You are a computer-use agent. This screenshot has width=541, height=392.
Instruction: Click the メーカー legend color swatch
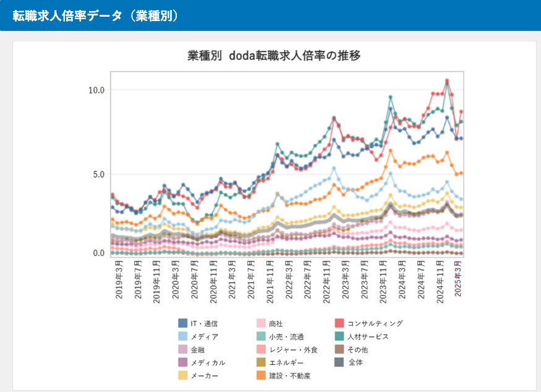(183, 375)
